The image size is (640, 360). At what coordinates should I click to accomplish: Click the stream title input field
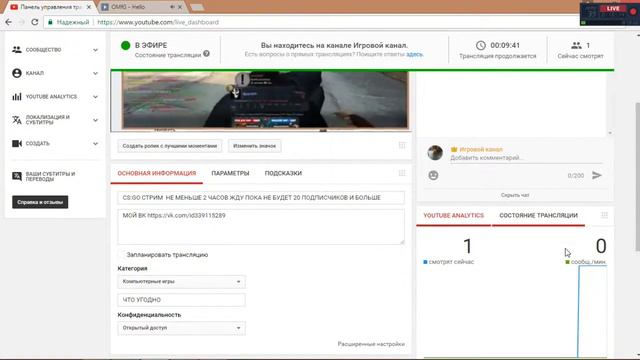pyautogui.click(x=261, y=198)
